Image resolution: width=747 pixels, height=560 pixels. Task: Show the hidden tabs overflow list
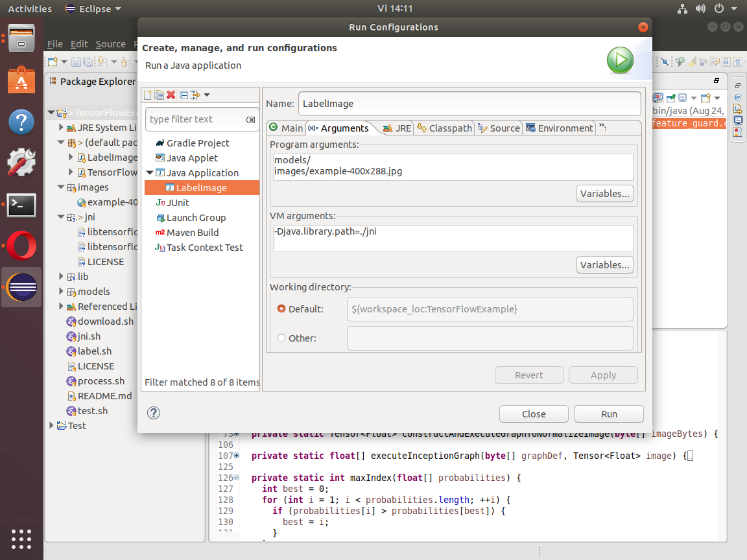click(x=602, y=127)
